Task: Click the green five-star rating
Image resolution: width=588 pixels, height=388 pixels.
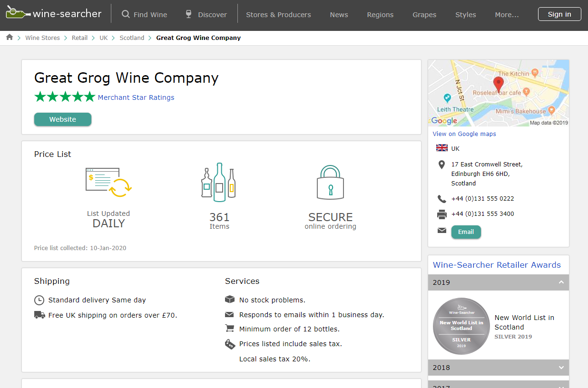Action: (65, 97)
